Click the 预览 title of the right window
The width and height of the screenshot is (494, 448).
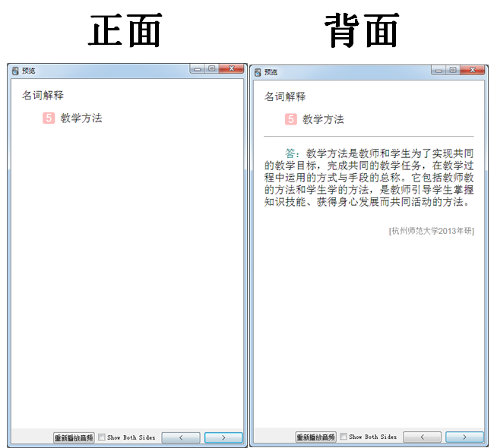point(271,72)
